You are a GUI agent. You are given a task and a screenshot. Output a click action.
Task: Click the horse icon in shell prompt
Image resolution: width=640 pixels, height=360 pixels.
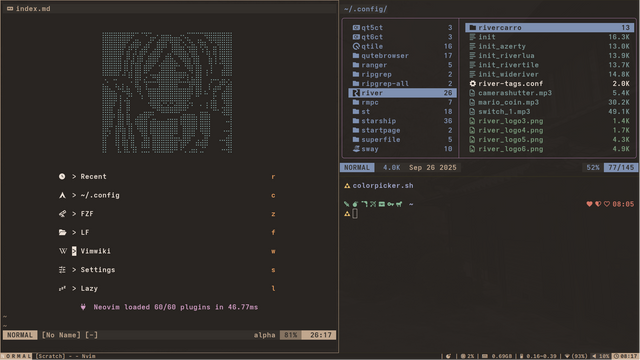coord(399,204)
